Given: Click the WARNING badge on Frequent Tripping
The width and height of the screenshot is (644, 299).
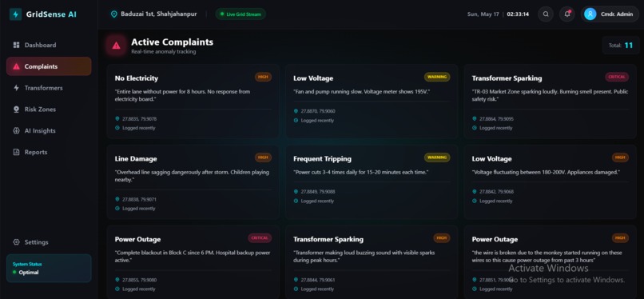Looking at the screenshot, I should tap(437, 157).
